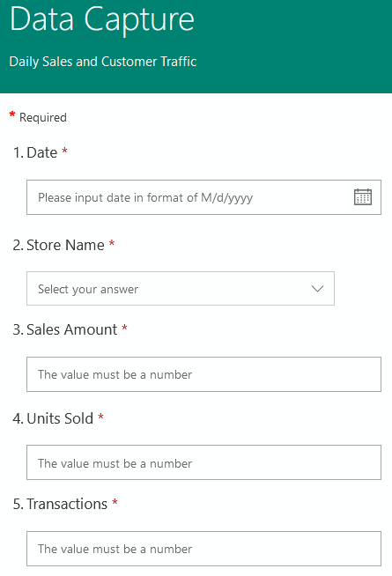392x576 pixels.
Task: Open the calendar date picker icon
Action: [x=363, y=197]
